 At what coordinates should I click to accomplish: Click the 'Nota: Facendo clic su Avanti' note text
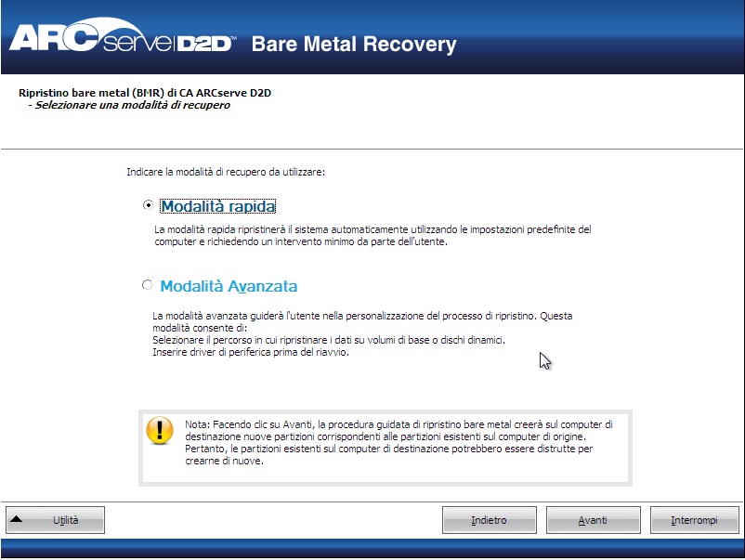(x=399, y=443)
